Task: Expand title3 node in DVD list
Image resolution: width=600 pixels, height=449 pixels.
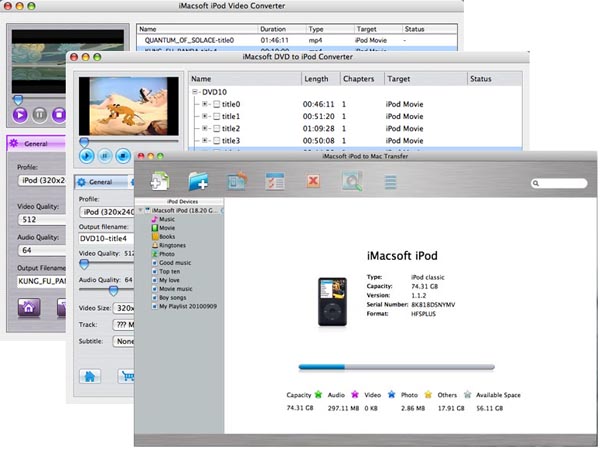Action: tap(205, 140)
